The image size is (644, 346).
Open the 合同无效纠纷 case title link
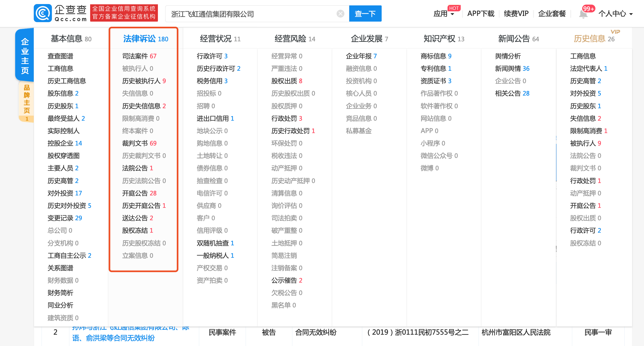click(x=131, y=333)
